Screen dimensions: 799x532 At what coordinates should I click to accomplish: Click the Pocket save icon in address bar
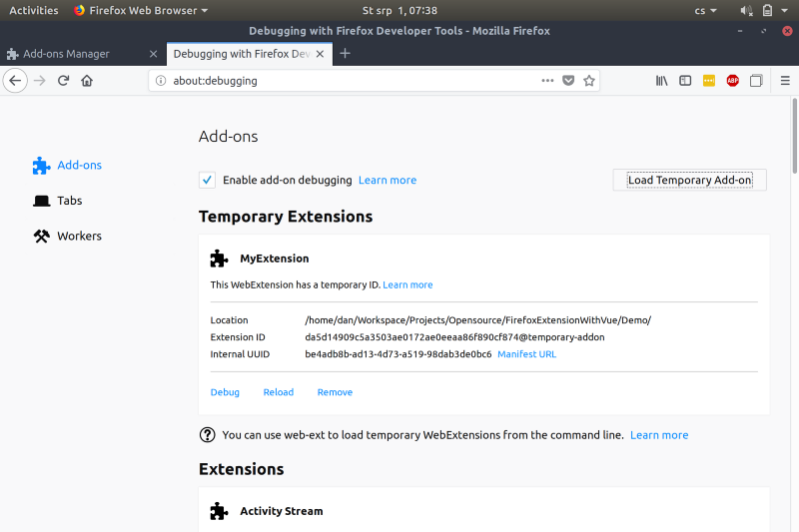568,81
